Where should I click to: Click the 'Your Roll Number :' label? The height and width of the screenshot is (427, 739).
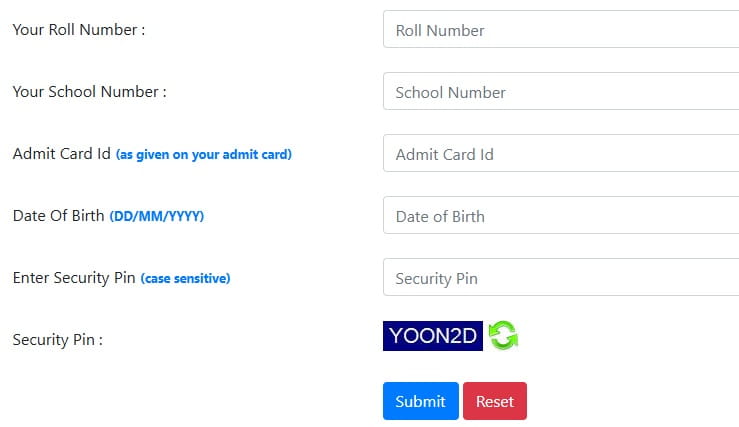click(x=79, y=30)
